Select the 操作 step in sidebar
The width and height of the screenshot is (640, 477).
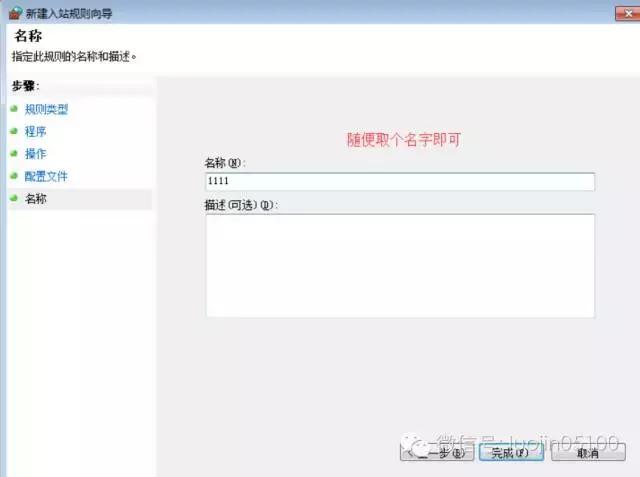[36, 154]
